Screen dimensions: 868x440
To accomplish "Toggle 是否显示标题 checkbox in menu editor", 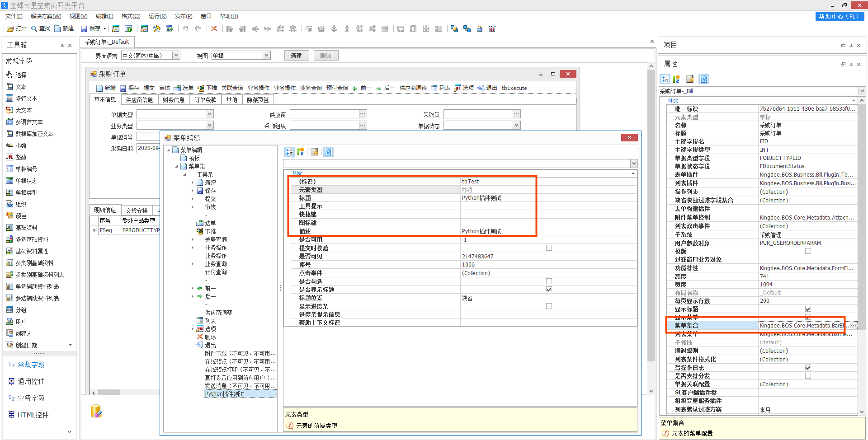I will [x=549, y=290].
